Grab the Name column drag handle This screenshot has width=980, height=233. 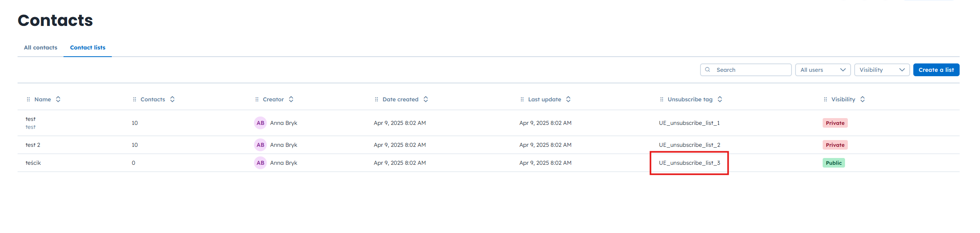click(28, 99)
